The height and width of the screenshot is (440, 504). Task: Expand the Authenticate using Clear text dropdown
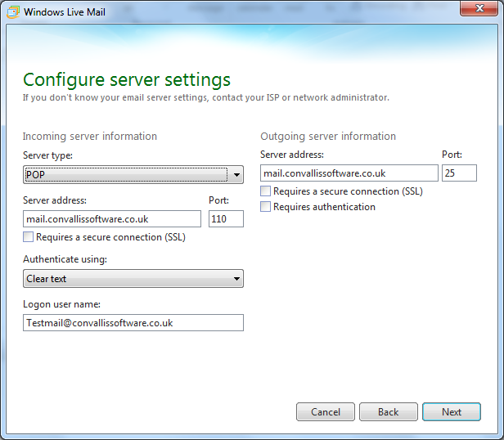tap(133, 278)
